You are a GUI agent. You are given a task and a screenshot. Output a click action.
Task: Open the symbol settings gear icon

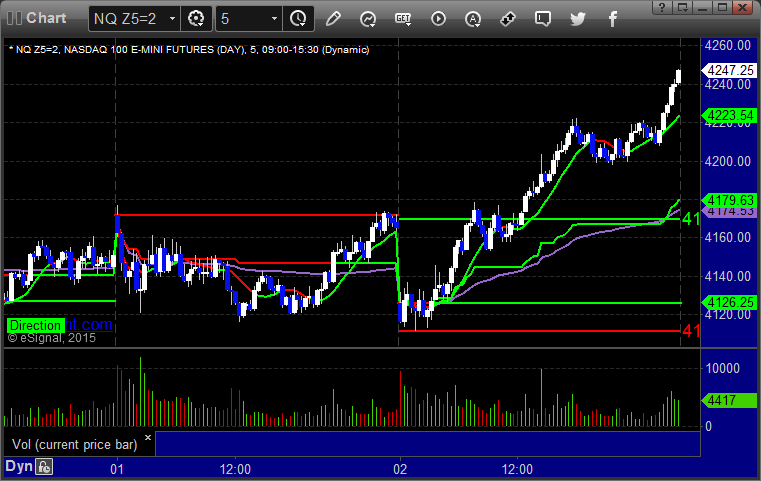point(196,19)
